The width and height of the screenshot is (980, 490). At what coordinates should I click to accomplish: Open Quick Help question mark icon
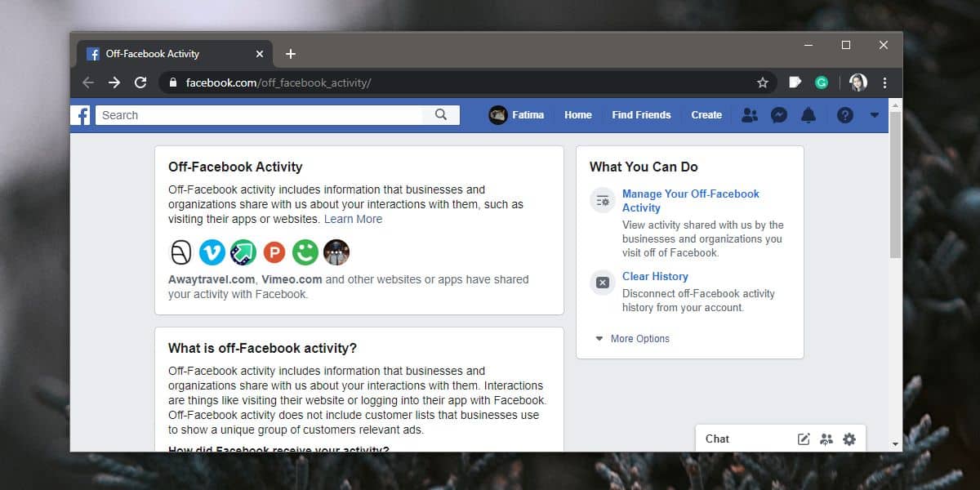click(845, 115)
